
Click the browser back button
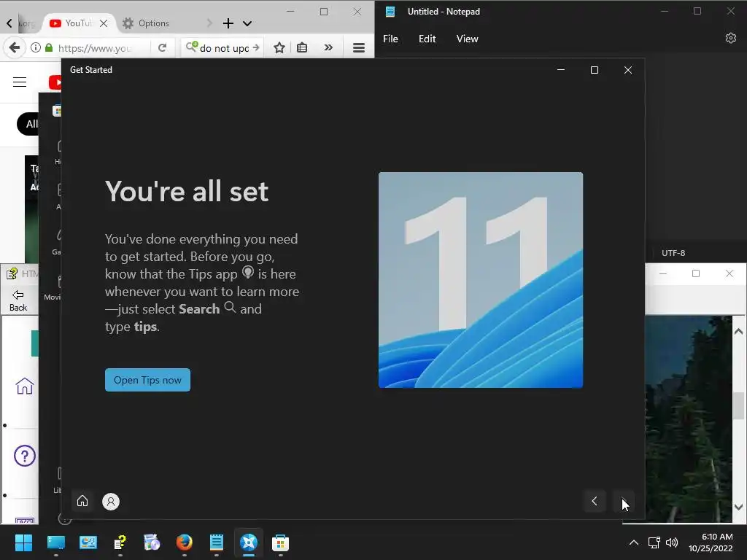pyautogui.click(x=15, y=47)
